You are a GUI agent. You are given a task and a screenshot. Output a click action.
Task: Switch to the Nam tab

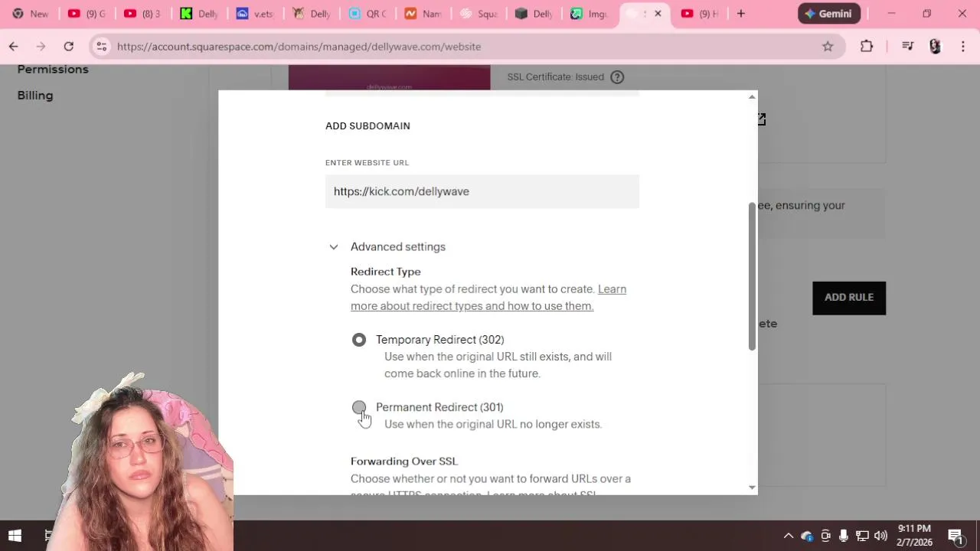pyautogui.click(x=422, y=14)
